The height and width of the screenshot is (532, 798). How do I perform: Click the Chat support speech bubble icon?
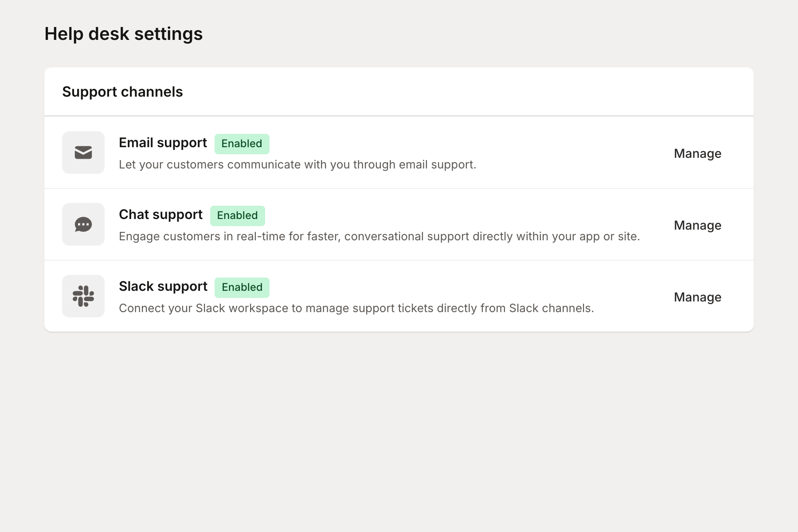tap(83, 224)
